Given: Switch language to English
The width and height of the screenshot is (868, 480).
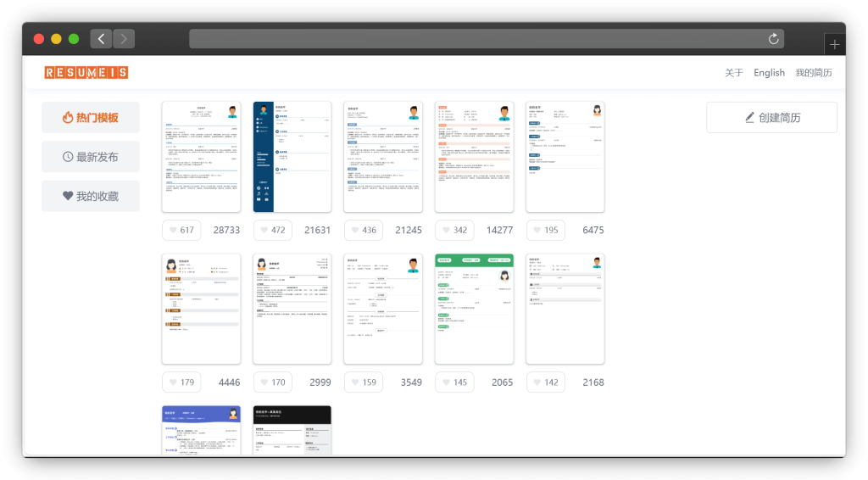Looking at the screenshot, I should tap(769, 73).
